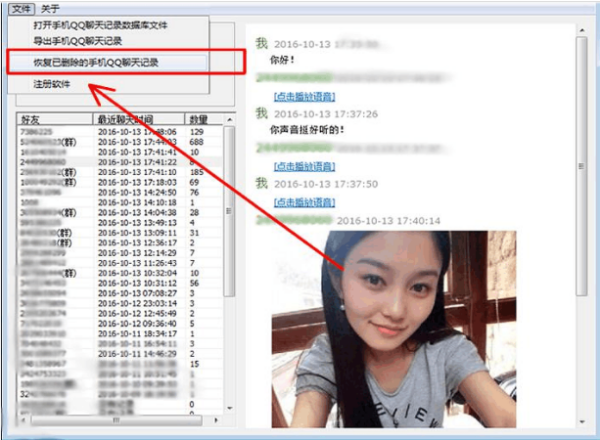Click timestamp 2016-10-13 17:37:26 in chat
The image size is (600, 440).
(326, 114)
